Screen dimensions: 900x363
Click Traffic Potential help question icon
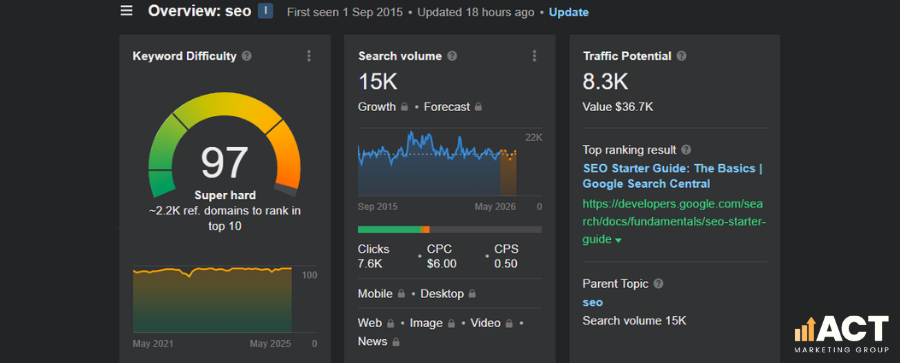pos(681,56)
